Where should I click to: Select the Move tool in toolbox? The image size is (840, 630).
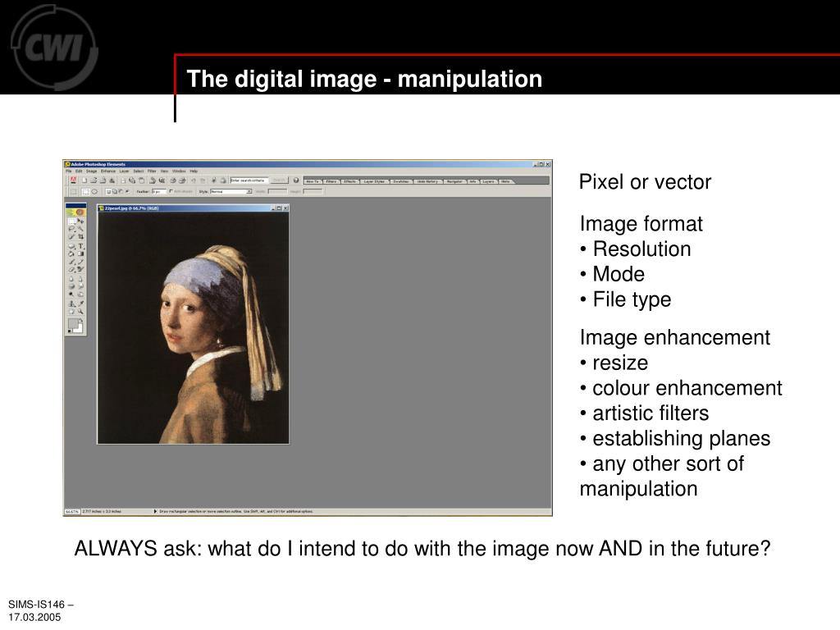point(81,221)
